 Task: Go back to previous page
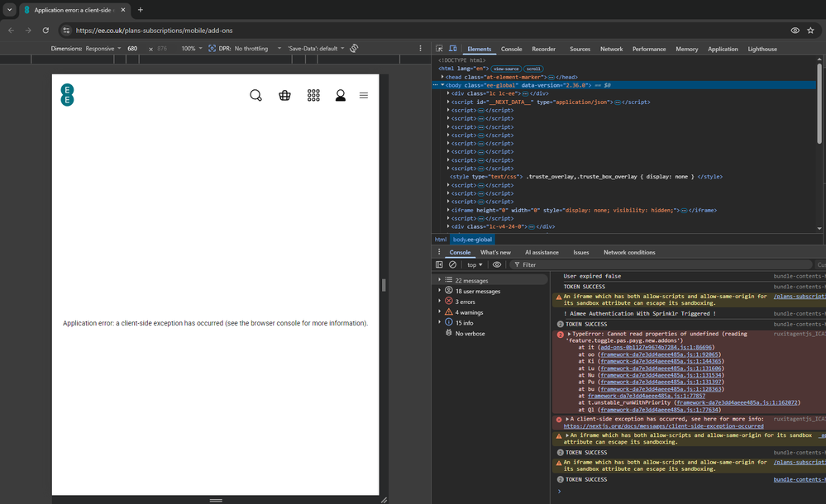coord(11,31)
